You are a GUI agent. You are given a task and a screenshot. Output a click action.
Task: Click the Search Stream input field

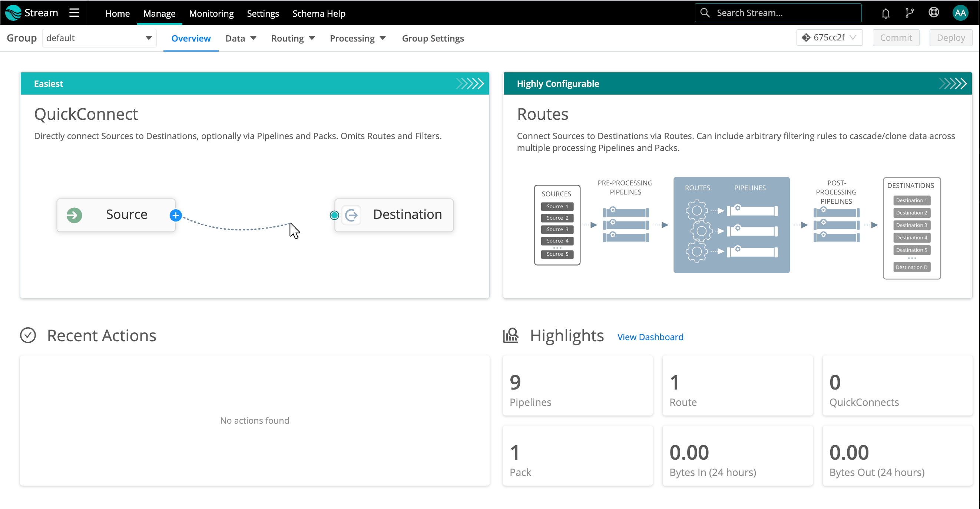[x=784, y=13]
